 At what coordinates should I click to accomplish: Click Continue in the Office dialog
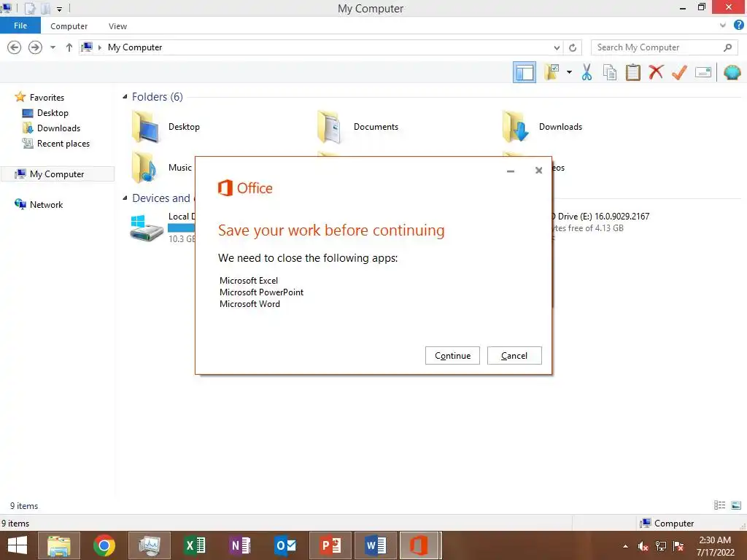pos(452,356)
